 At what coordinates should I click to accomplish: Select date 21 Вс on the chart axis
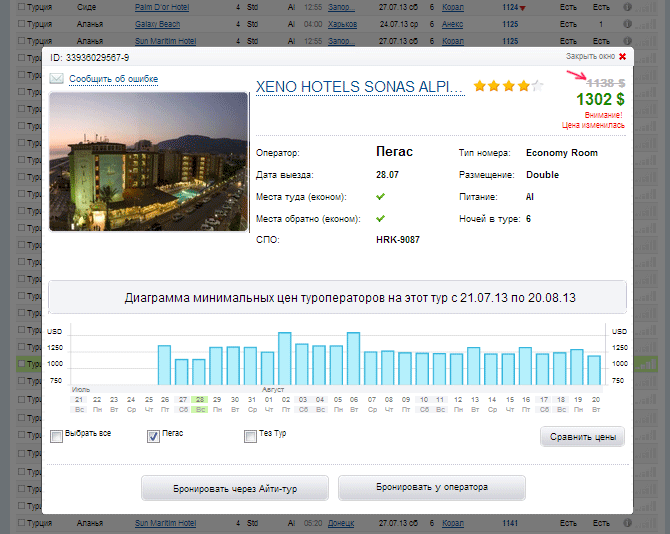click(79, 404)
